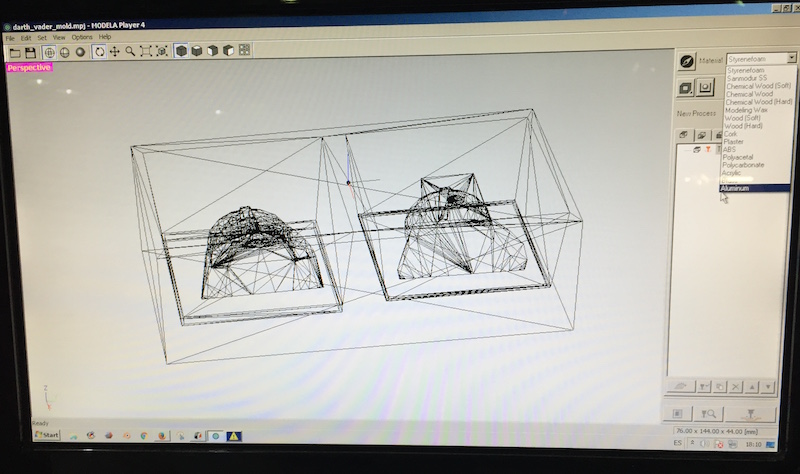The width and height of the screenshot is (800, 474).
Task: Click the New Process label
Action: [x=696, y=113]
